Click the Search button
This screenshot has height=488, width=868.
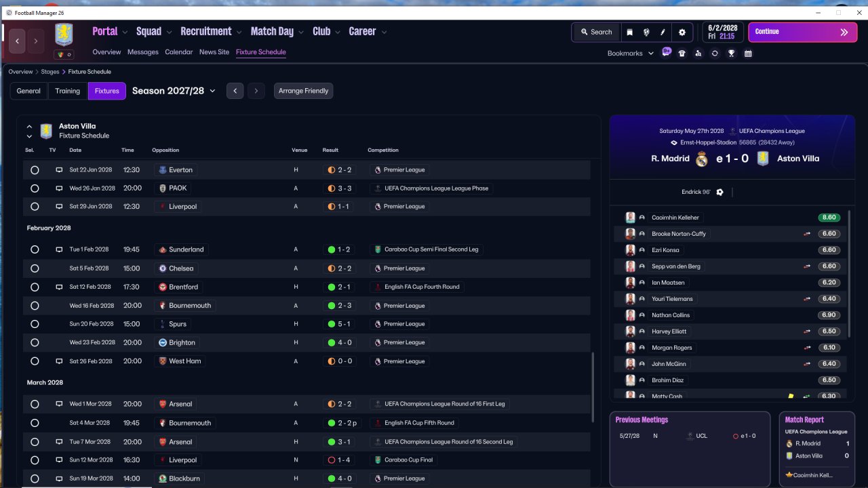tap(596, 32)
